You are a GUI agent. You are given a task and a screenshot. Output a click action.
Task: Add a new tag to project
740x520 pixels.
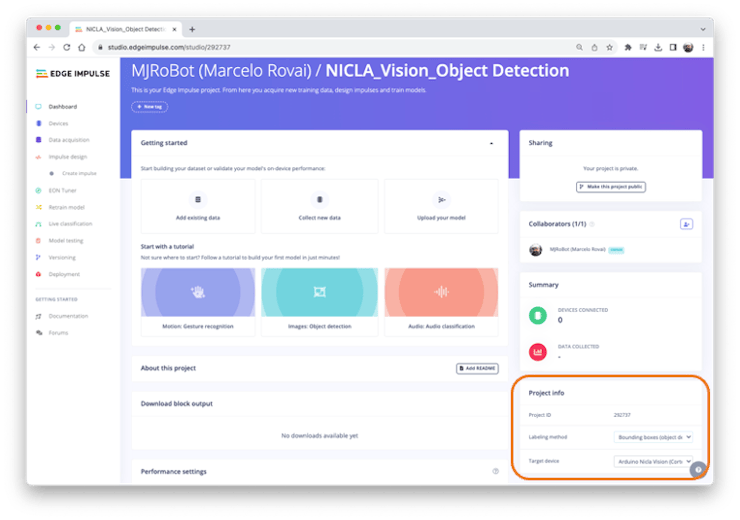[149, 107]
